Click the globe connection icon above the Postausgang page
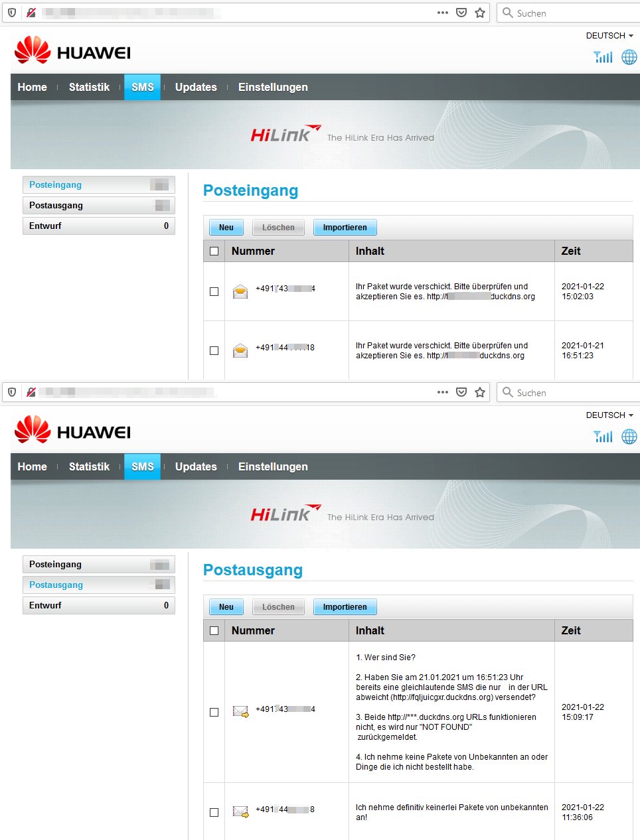The image size is (640, 840). (x=629, y=437)
